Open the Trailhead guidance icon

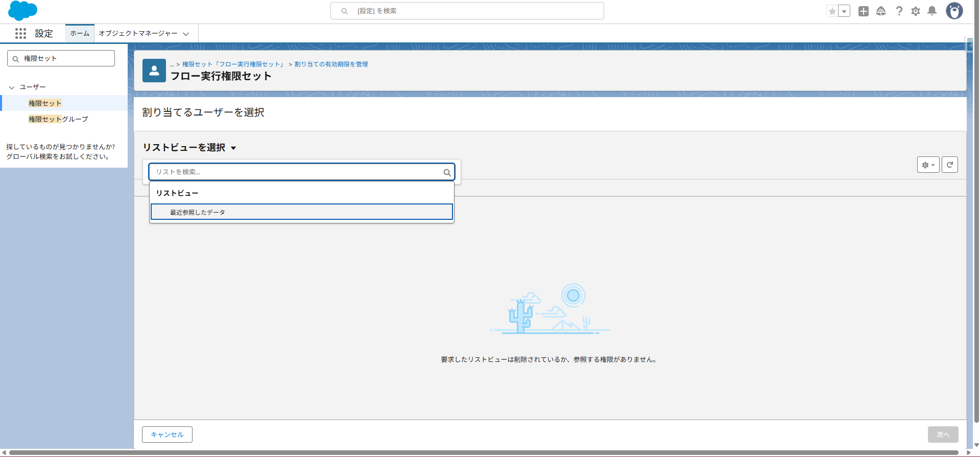(881, 11)
